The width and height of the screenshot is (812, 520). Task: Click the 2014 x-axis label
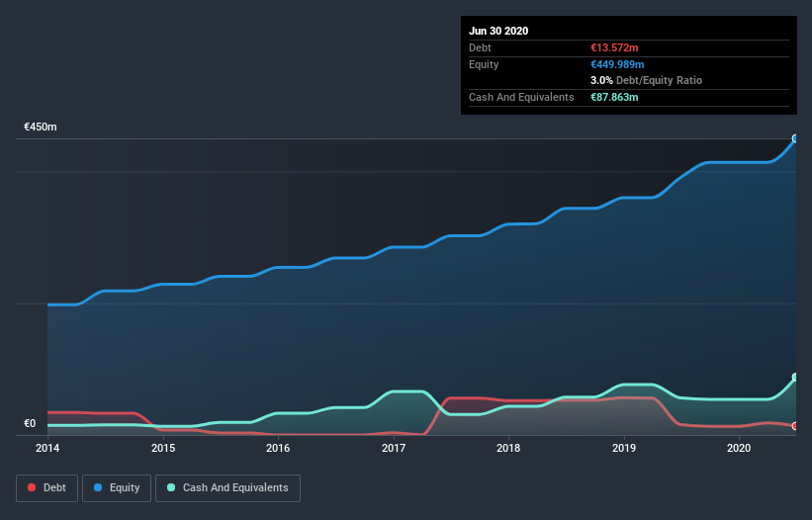point(47,448)
